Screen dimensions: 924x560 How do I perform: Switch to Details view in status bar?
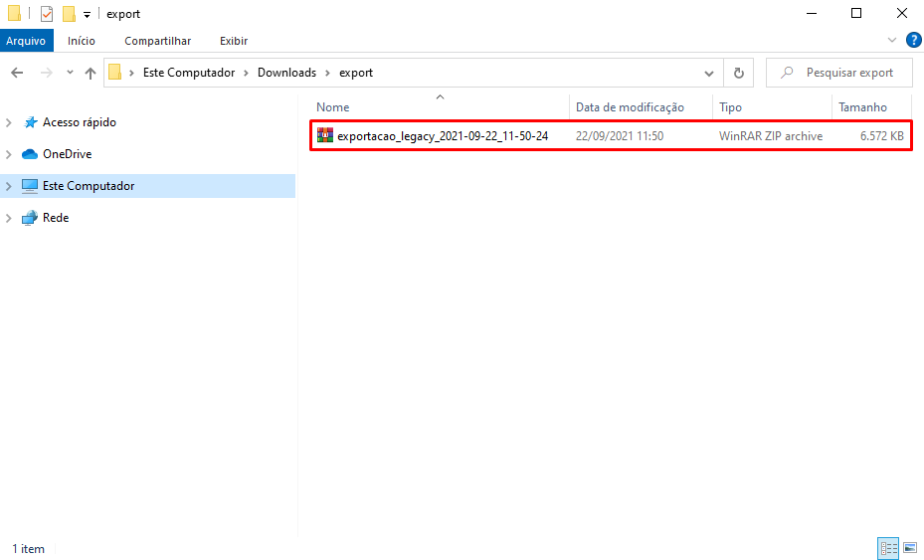coord(888,548)
